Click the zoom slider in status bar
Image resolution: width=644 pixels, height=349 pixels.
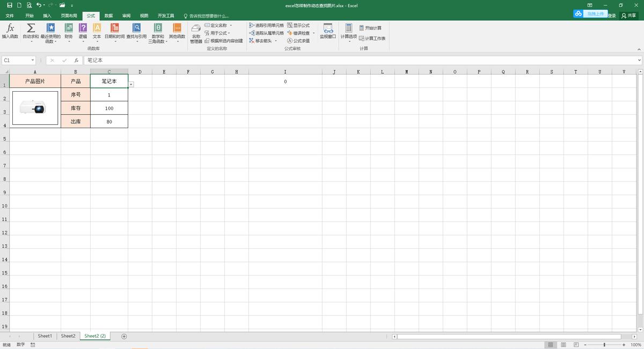coord(604,345)
